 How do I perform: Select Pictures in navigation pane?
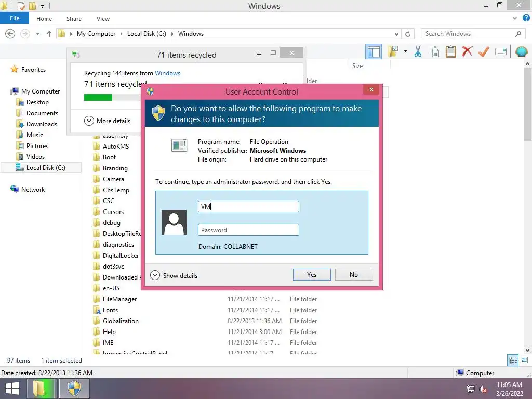coord(32,146)
